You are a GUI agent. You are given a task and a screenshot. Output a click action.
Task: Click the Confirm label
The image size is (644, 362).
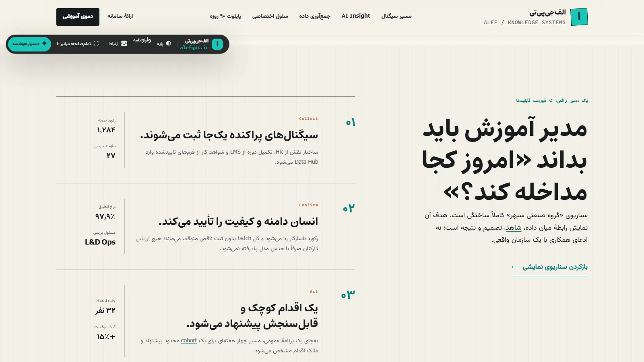pyautogui.click(x=308, y=205)
